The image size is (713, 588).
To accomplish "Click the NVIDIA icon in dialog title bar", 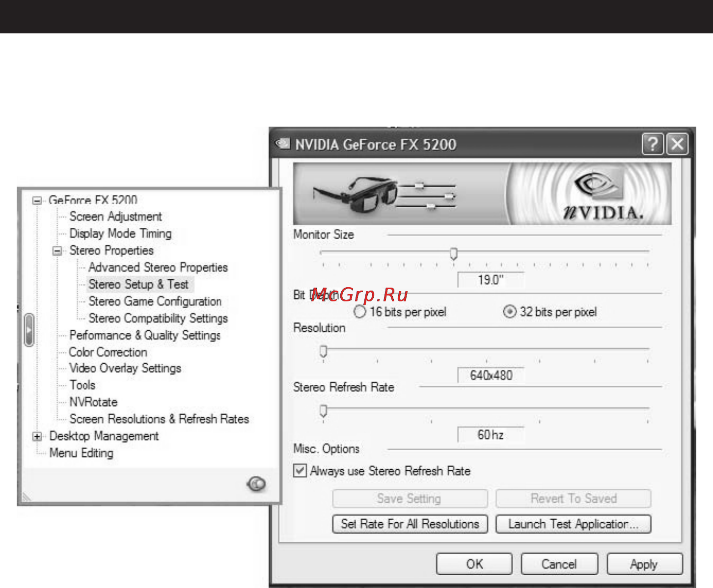I will (283, 144).
